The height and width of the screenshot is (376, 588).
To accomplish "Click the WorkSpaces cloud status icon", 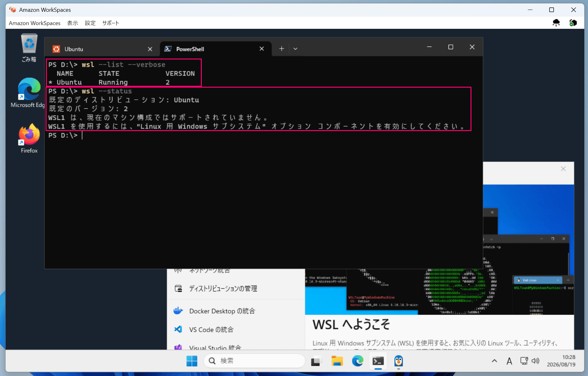I will point(556,23).
